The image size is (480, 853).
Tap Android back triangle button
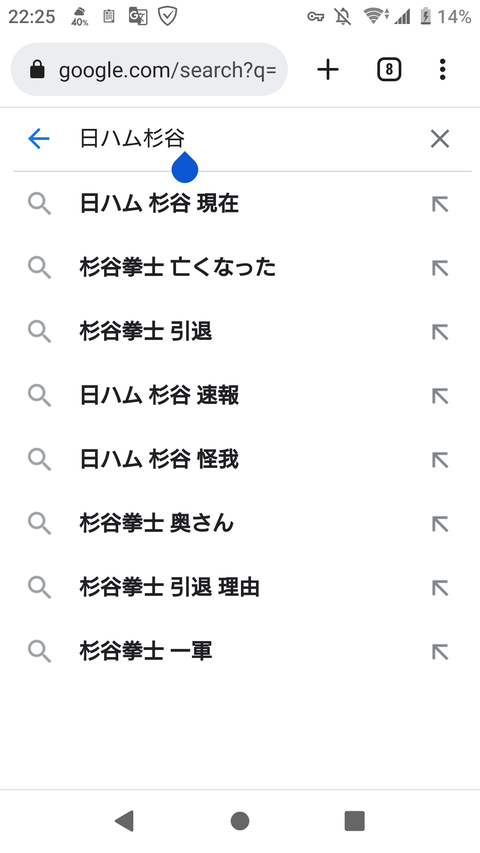tap(125, 820)
